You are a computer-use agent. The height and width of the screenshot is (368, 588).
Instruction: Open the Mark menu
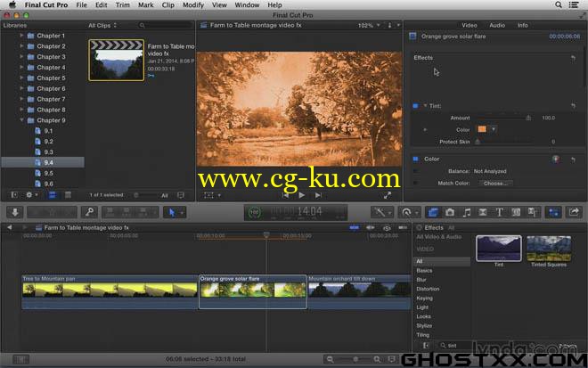coord(145,4)
